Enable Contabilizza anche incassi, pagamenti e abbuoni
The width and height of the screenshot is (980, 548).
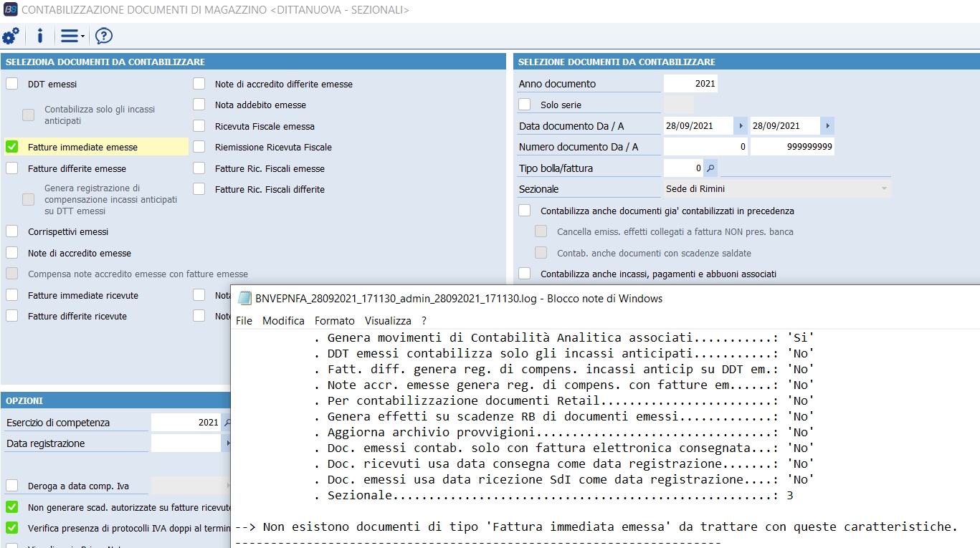pos(525,274)
